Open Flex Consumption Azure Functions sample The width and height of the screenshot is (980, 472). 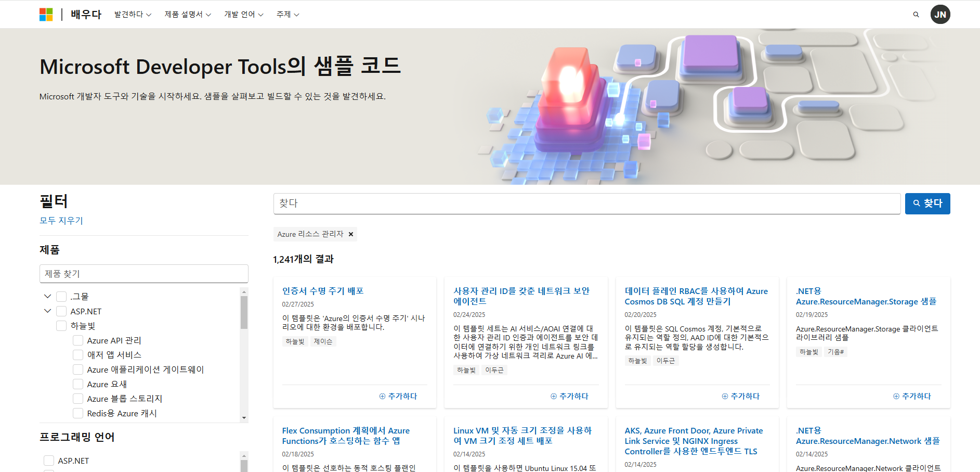(x=346, y=436)
